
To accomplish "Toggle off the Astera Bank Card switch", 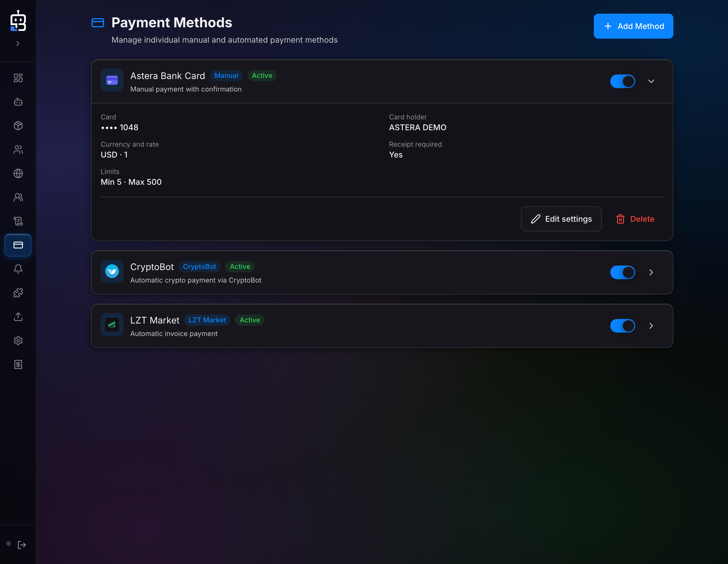I will point(622,81).
